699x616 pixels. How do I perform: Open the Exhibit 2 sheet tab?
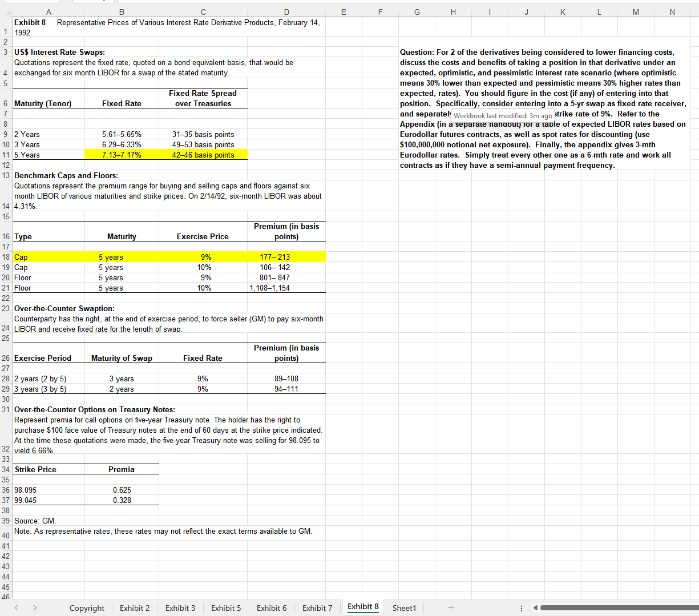(135, 608)
